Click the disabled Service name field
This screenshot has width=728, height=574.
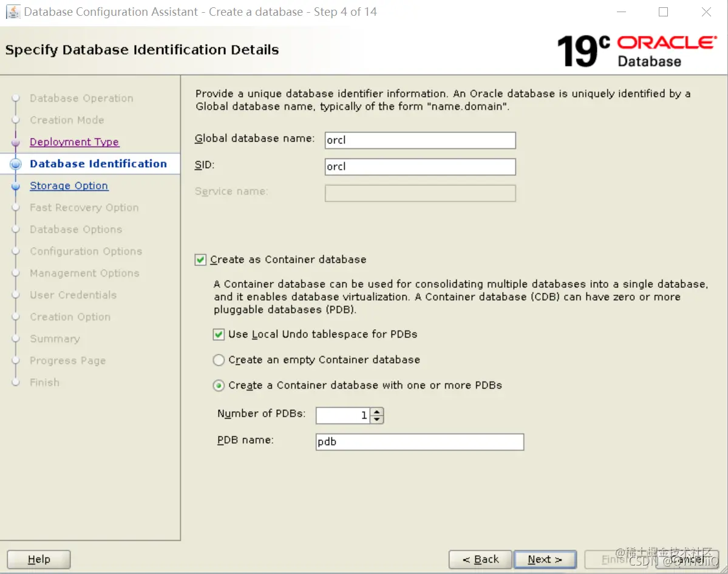pyautogui.click(x=420, y=193)
